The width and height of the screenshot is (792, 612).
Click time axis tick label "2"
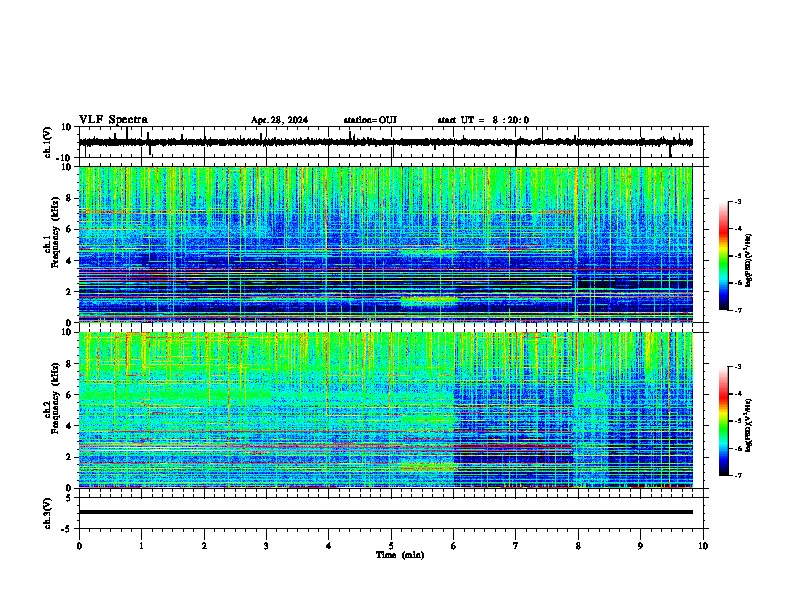click(204, 546)
